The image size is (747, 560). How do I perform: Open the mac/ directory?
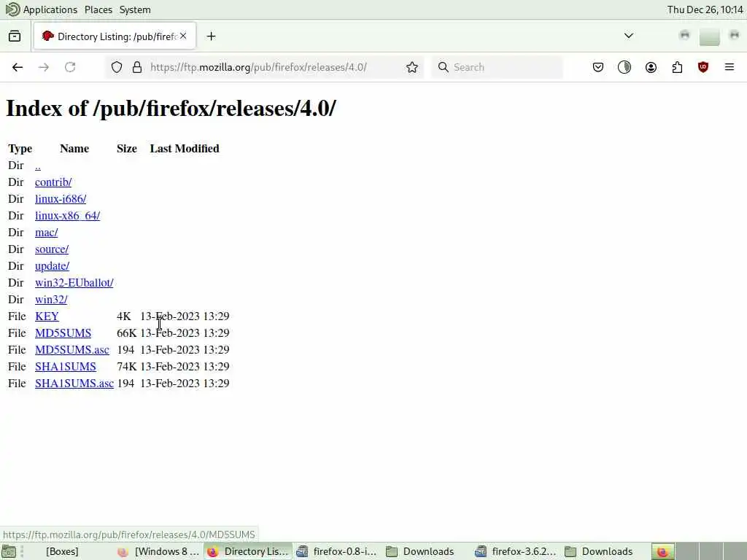46,233
